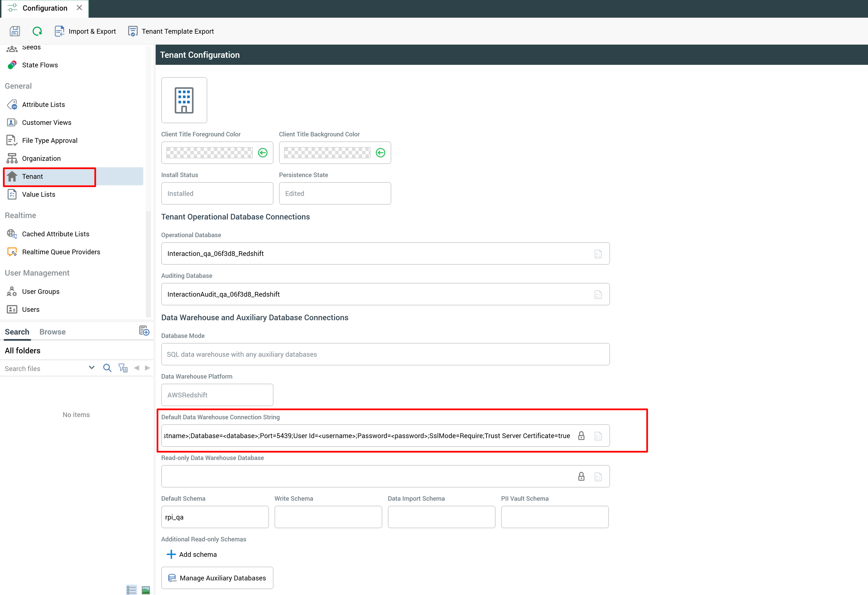Click lock icon in Read-only Data Warehouse field
868x595 pixels.
(581, 477)
